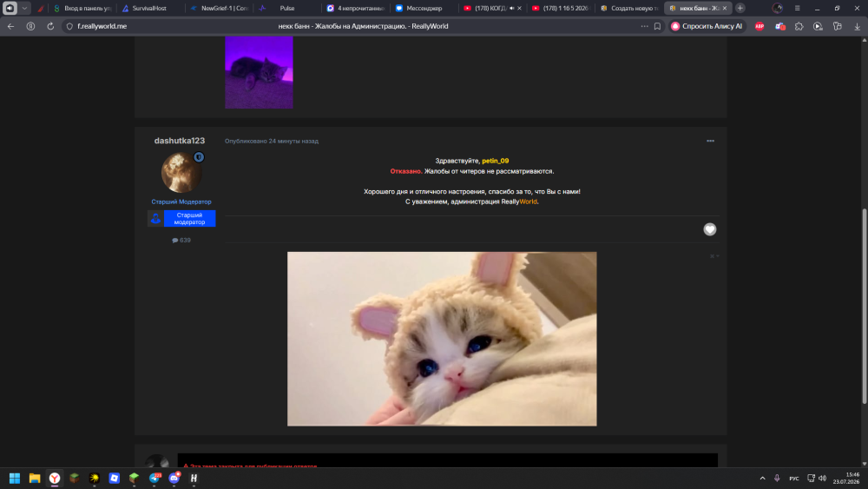Image resolution: width=868 pixels, height=489 pixels.
Task: Open a new tab with plus button
Action: 740,9
